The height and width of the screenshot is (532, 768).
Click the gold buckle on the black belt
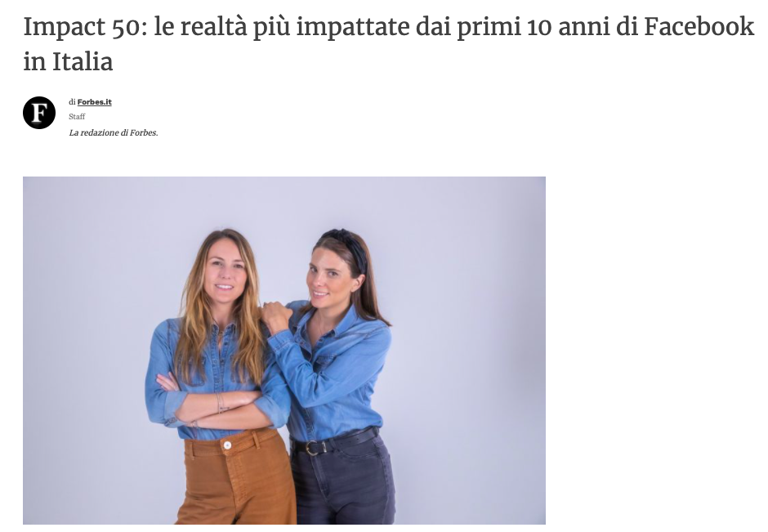click(310, 448)
